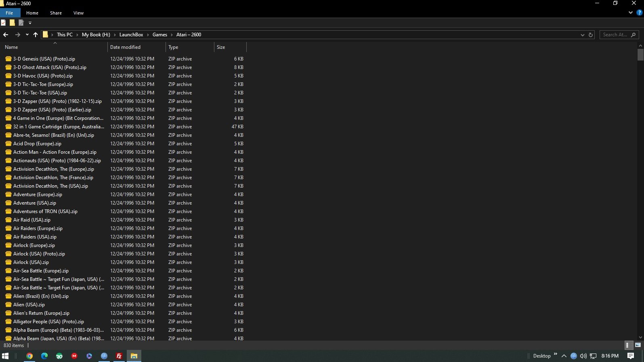Click the Properties icon in quick access toolbar
Viewport: 644px width, 362px height.
pos(3,23)
